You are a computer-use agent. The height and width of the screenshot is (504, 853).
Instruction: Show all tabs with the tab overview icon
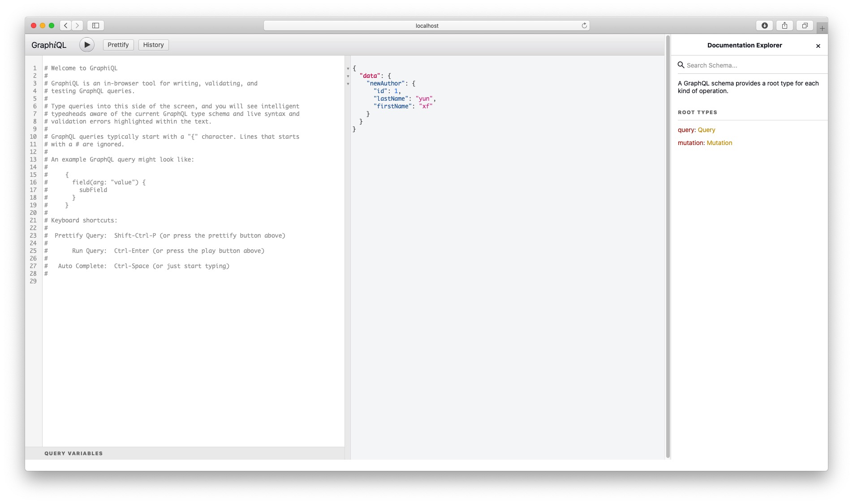pyautogui.click(x=805, y=26)
